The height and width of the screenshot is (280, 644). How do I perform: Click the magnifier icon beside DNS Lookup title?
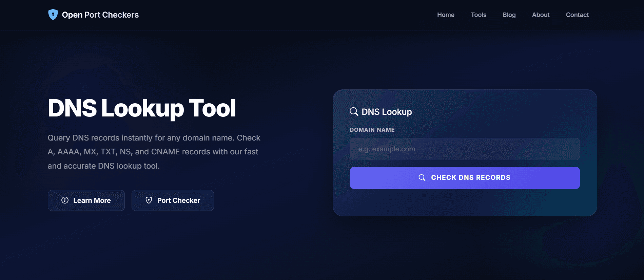pyautogui.click(x=354, y=112)
